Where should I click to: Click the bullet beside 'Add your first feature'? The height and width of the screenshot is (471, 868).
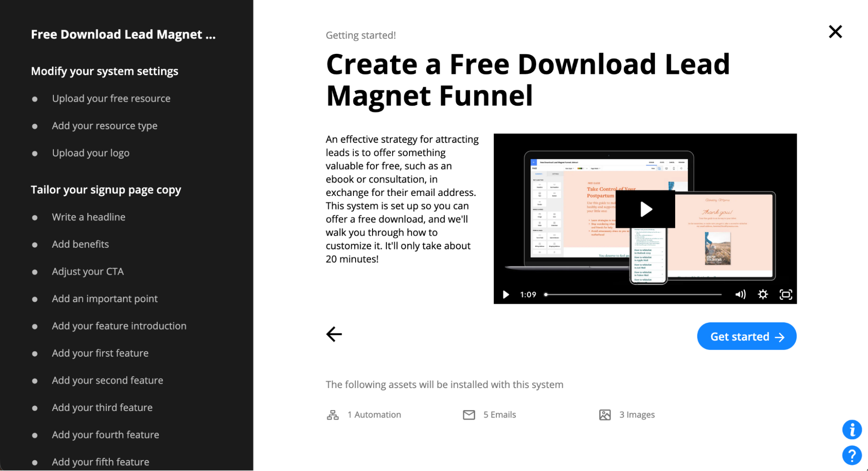click(x=35, y=354)
